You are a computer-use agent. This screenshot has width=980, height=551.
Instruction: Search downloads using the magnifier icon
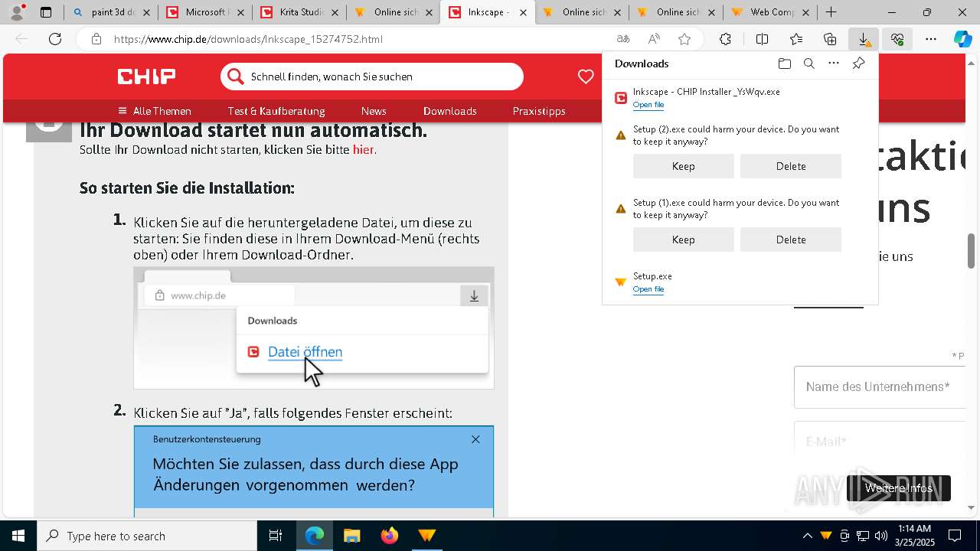(x=808, y=64)
